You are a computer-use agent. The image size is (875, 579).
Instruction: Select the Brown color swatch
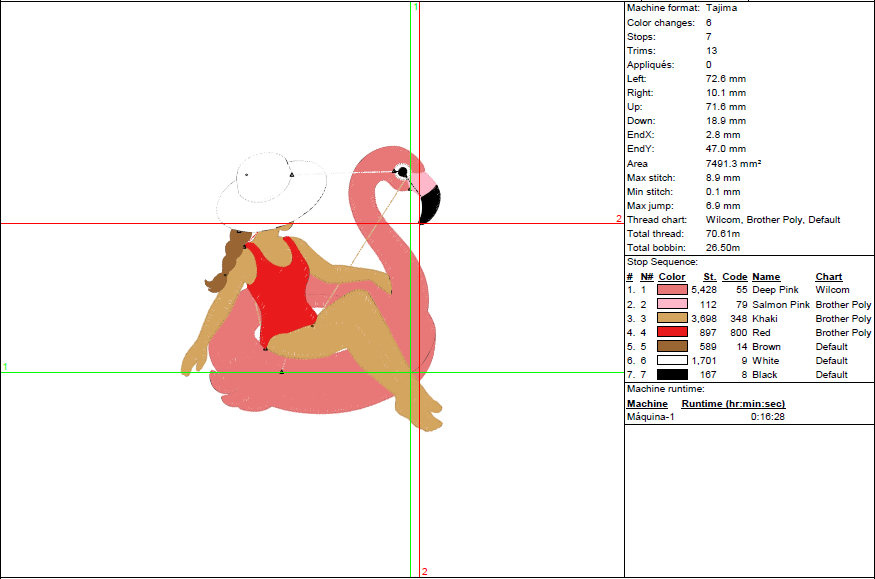(x=673, y=346)
